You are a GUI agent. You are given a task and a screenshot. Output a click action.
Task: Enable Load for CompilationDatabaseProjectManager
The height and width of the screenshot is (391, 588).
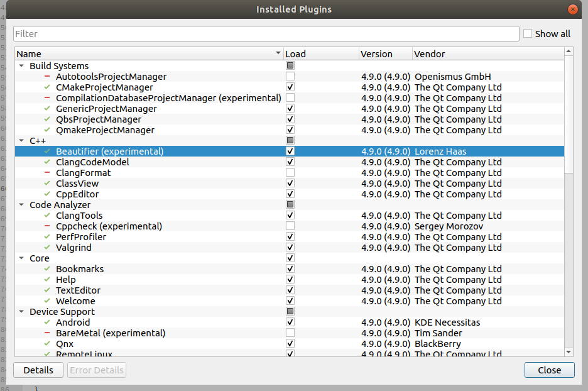[x=290, y=97]
